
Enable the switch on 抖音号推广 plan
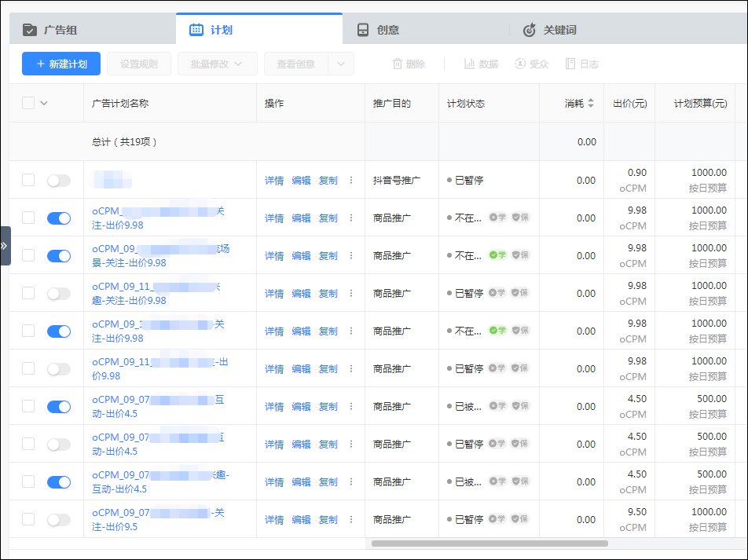[x=59, y=181]
